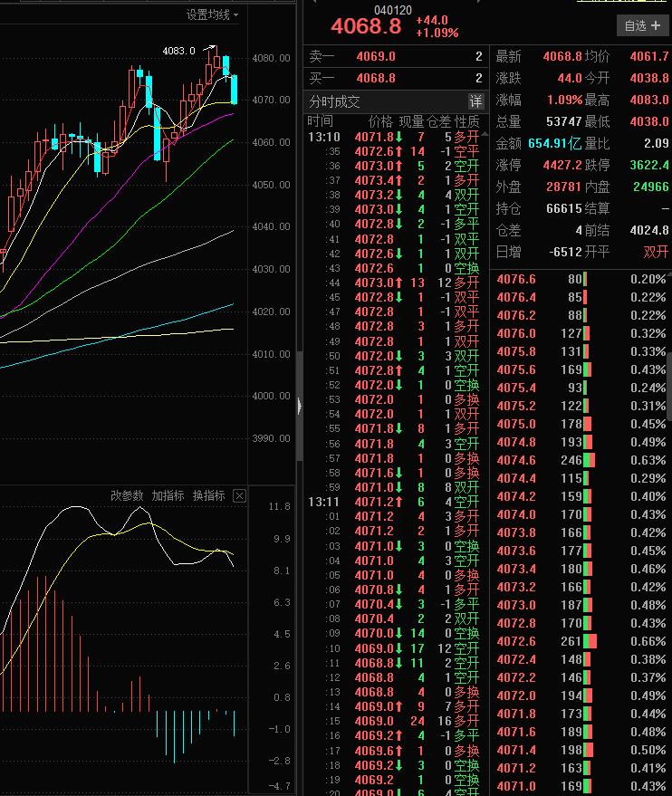Click the 时间 column header

[x=321, y=121]
